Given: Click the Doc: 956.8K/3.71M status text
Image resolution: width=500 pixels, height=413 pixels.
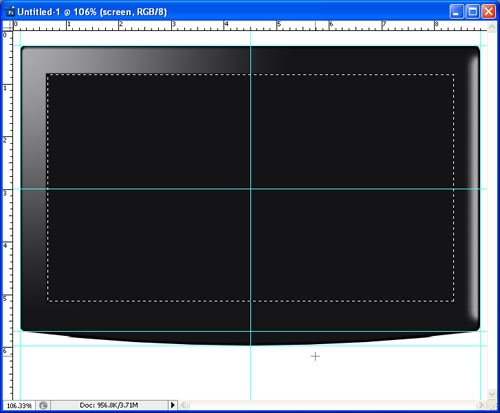Looking at the screenshot, I should click(x=109, y=405).
